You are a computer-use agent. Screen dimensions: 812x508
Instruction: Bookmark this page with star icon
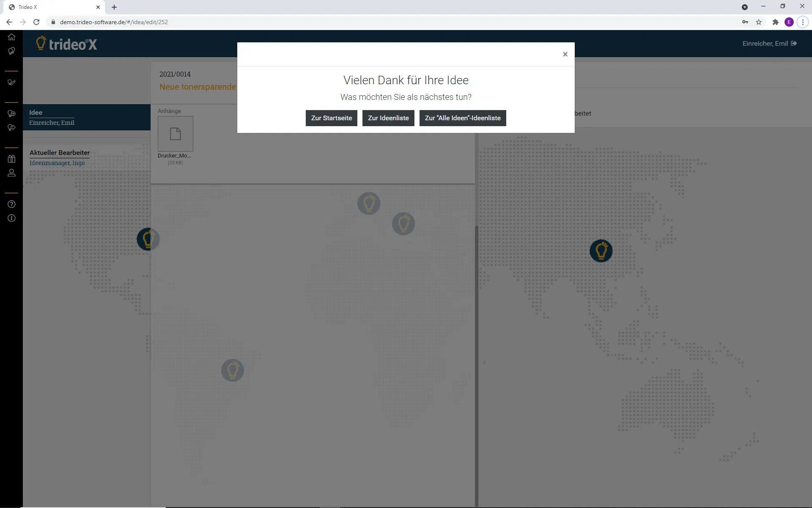pyautogui.click(x=759, y=22)
